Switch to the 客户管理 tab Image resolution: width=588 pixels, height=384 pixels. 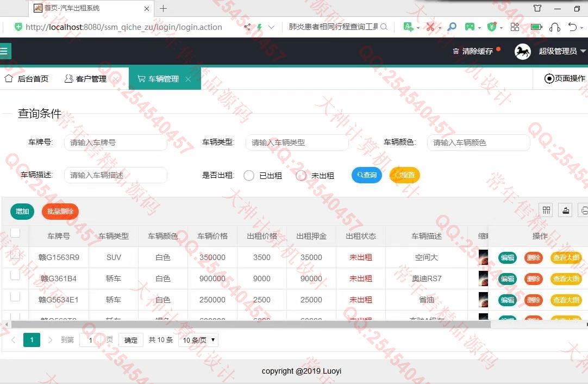click(86, 79)
